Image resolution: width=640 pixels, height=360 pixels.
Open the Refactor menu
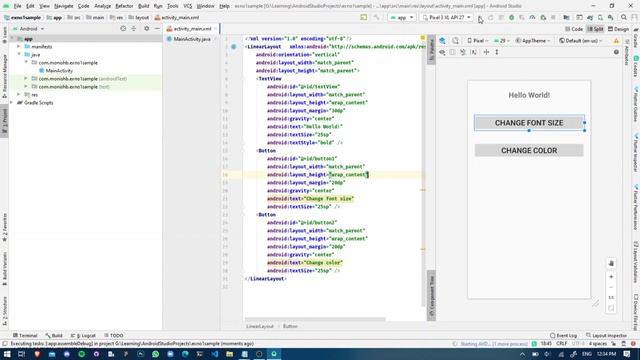124,6
